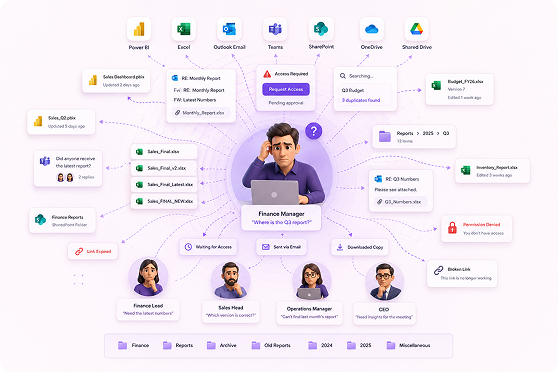Select the Sales_Final_v2.xlsx file
Image resolution: width=558 pixels, height=372 pixels.
click(164, 168)
